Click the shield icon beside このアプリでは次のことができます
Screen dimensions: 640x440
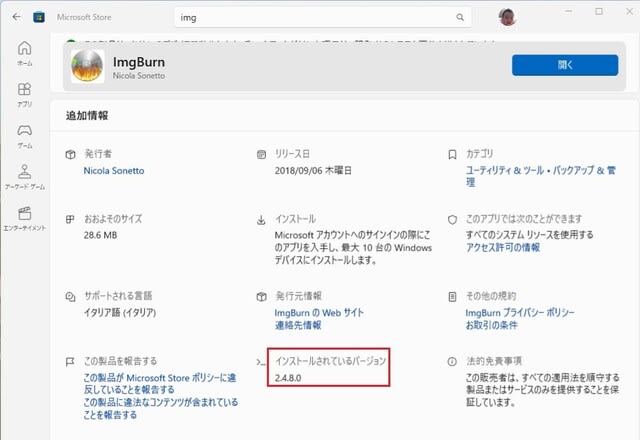452,220
